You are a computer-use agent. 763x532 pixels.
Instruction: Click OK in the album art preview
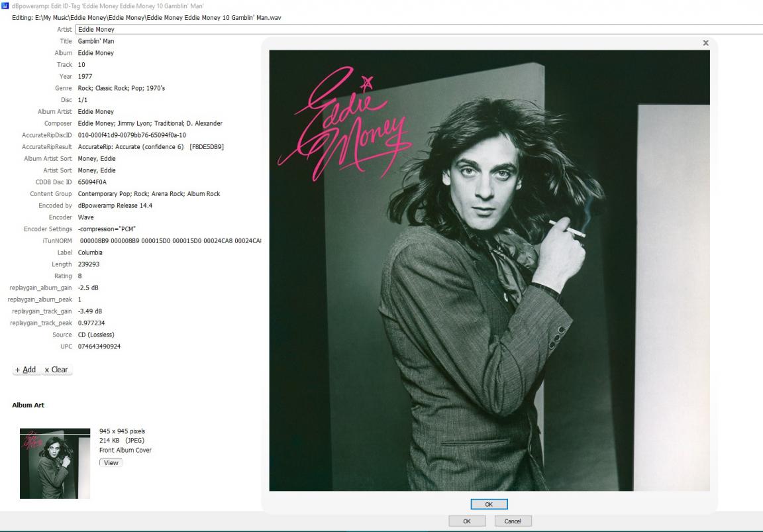point(489,504)
